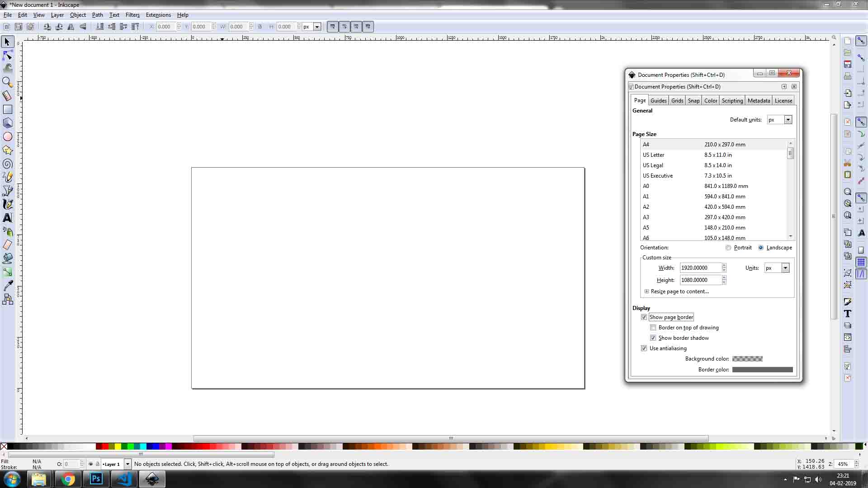Viewport: 868px width, 488px height.
Task: Enable Border on top of drawing
Action: point(653,328)
